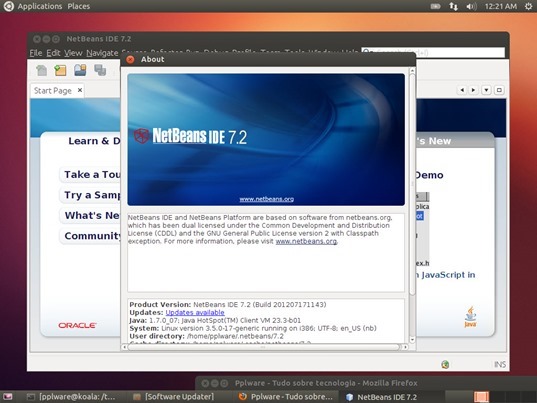
Task: Click the User directory path text
Action: pos(235,336)
